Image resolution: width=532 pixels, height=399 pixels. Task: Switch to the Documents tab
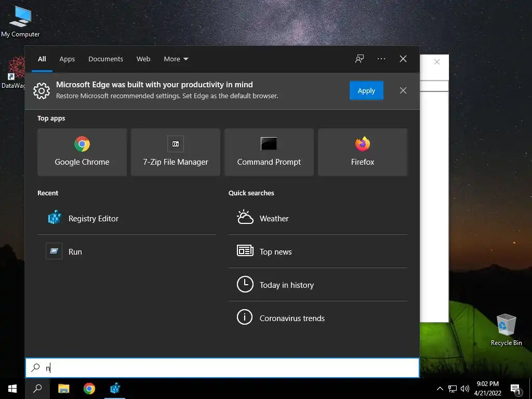coord(105,59)
